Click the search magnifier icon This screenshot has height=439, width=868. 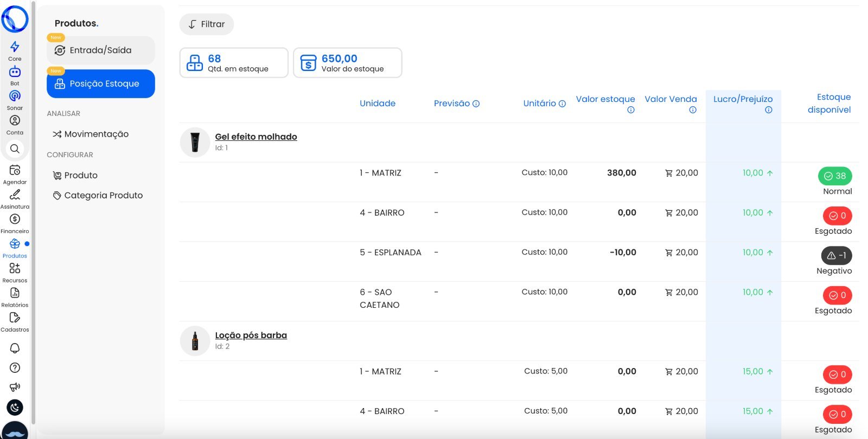tap(15, 149)
